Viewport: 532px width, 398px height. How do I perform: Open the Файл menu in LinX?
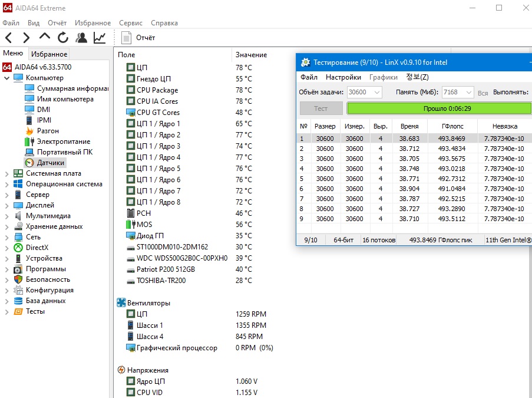[x=309, y=77]
